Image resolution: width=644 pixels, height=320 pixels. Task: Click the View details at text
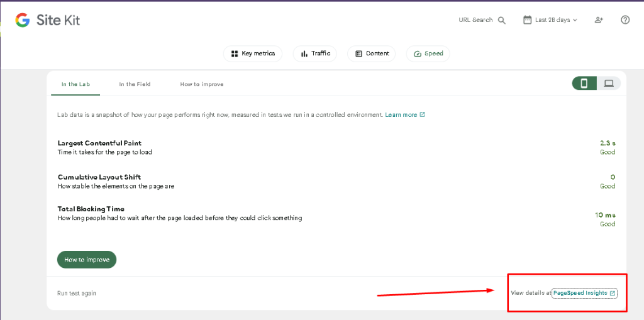(x=531, y=294)
